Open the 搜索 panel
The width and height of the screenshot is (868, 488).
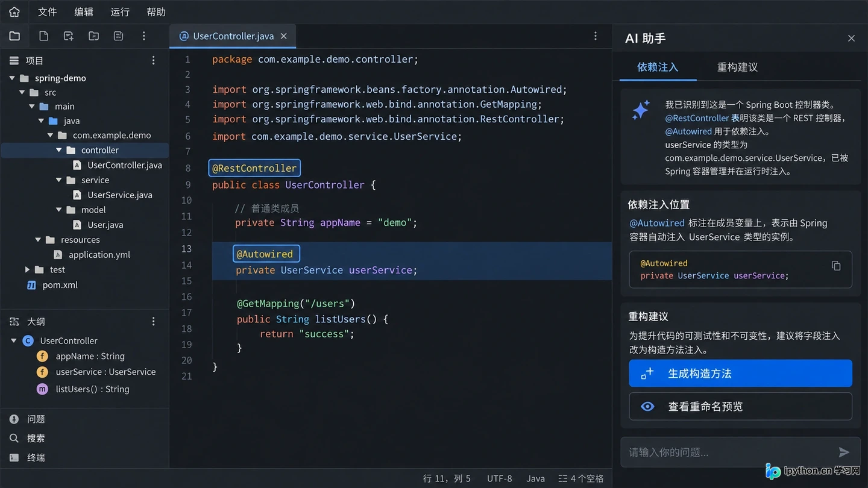[28, 438]
